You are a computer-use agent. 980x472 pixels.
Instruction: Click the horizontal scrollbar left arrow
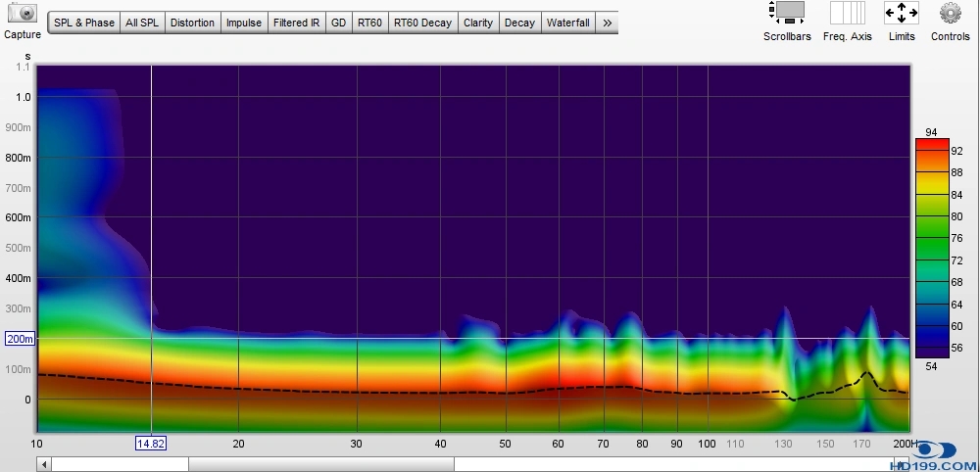point(44,464)
